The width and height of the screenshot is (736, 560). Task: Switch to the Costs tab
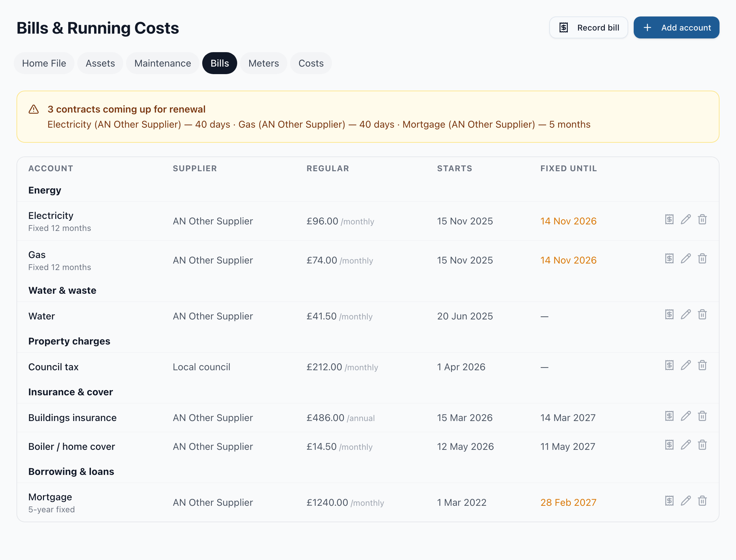[311, 63]
